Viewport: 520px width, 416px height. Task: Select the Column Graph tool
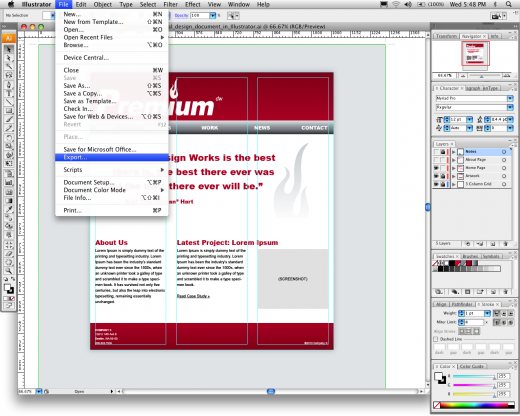9,183
